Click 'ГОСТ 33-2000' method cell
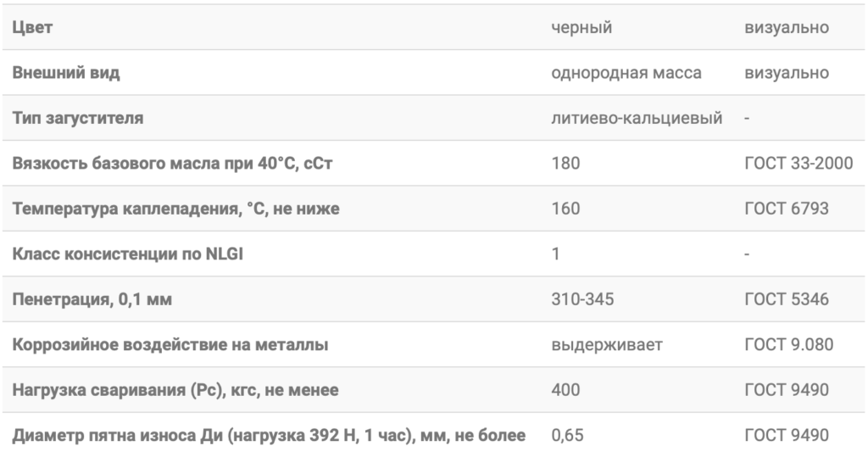Screen dimensions: 868x457 tap(798, 164)
